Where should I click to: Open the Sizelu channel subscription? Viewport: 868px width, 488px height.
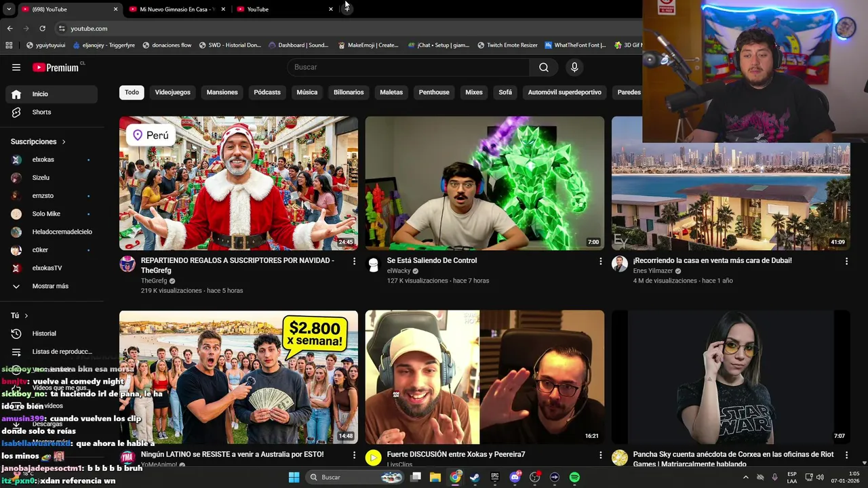point(52,178)
